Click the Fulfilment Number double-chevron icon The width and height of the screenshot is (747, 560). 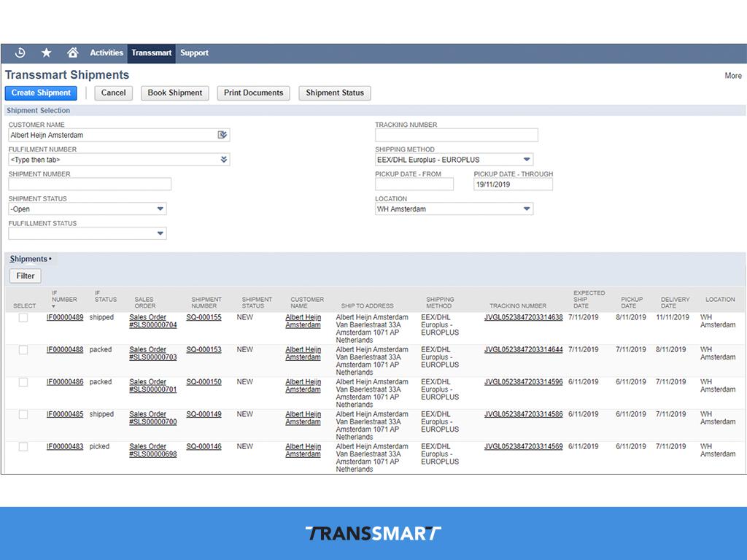tap(223, 160)
